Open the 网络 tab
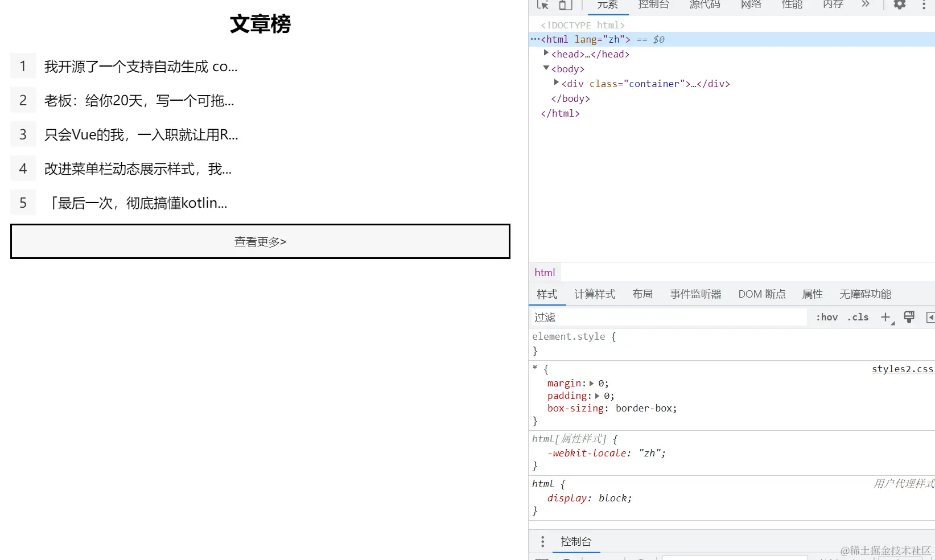The height and width of the screenshot is (560, 935). 751,5
